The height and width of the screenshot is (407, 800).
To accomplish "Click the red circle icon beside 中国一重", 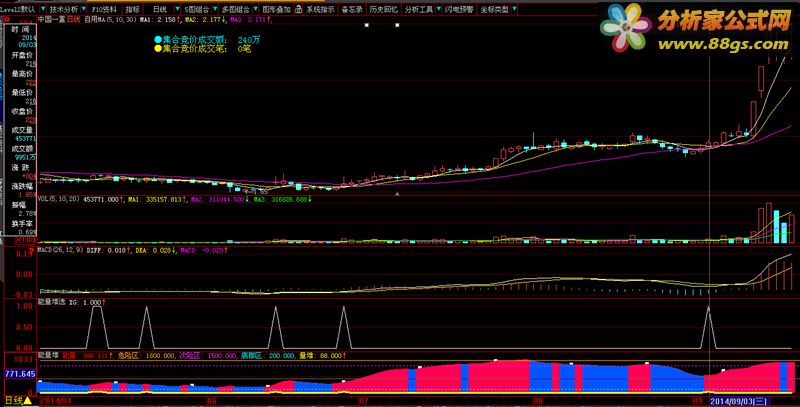I will coord(7,19).
